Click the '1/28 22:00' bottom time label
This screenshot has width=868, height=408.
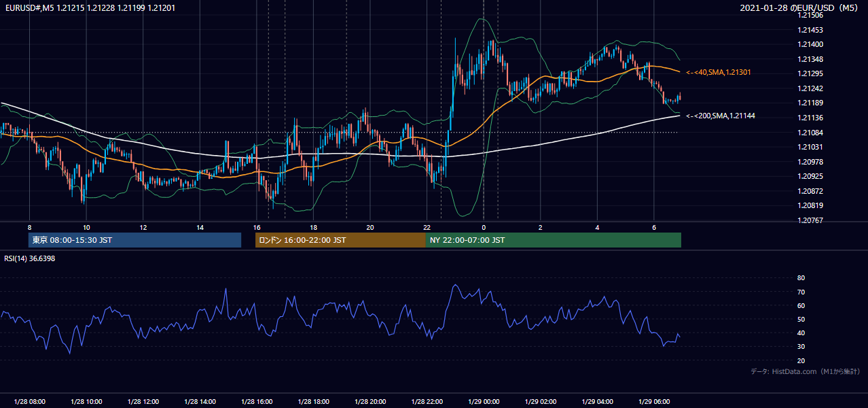click(x=427, y=402)
